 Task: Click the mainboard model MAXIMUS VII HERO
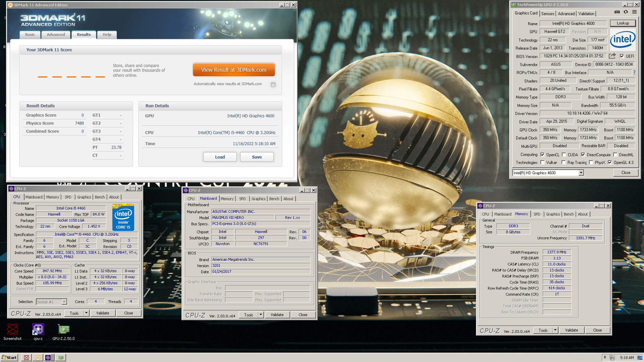pos(243,218)
